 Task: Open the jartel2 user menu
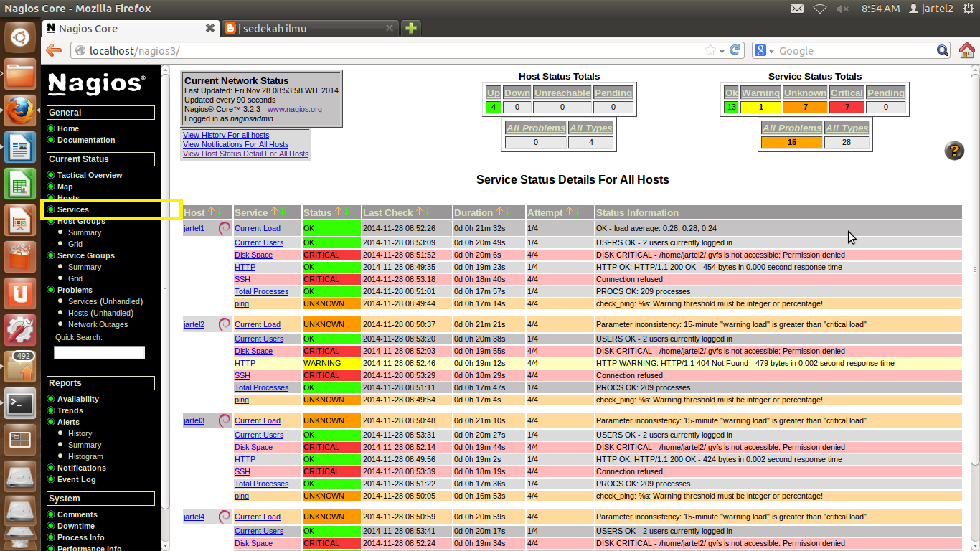point(930,9)
